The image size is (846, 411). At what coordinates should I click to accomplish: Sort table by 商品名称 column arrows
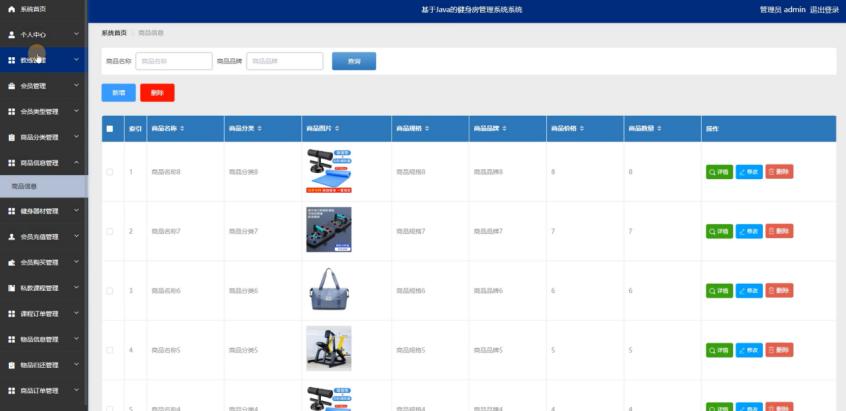[x=182, y=129]
